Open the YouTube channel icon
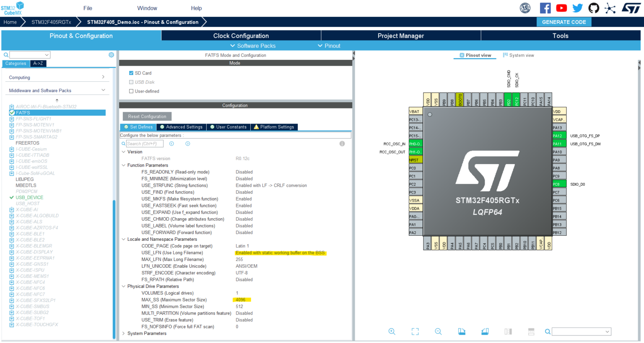Image resolution: width=644 pixels, height=343 pixels. 561,8
